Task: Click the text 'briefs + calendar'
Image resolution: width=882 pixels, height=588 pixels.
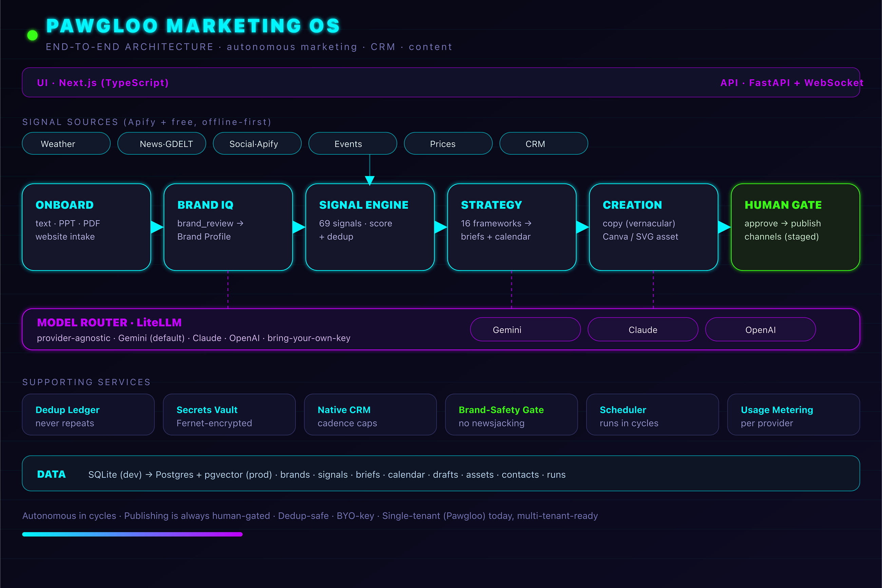Action: 496,236
